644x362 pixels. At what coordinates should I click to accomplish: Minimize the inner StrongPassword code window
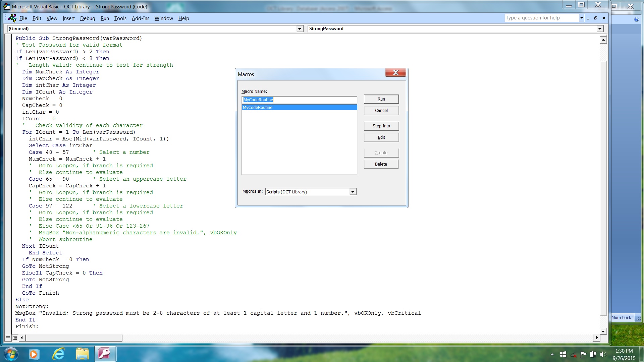[x=588, y=18]
